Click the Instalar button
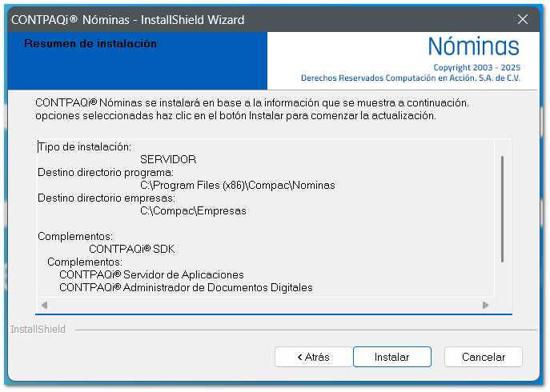The width and height of the screenshot is (550, 392). [x=391, y=357]
